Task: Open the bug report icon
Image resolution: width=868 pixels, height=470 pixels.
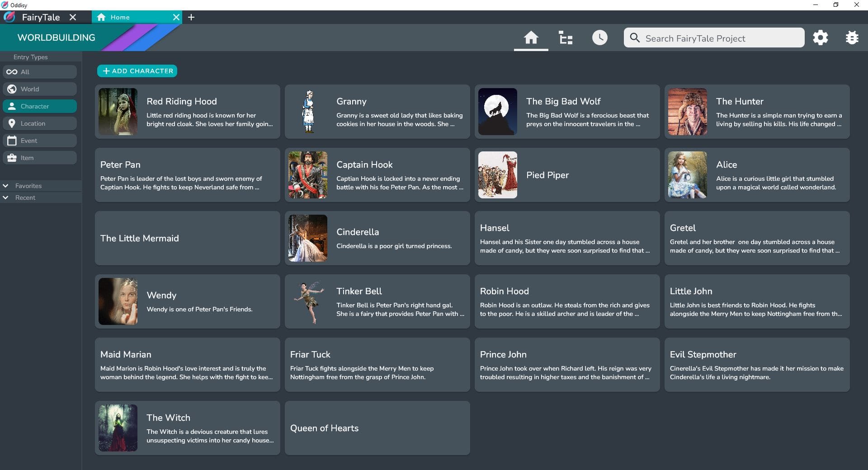Action: coord(852,38)
